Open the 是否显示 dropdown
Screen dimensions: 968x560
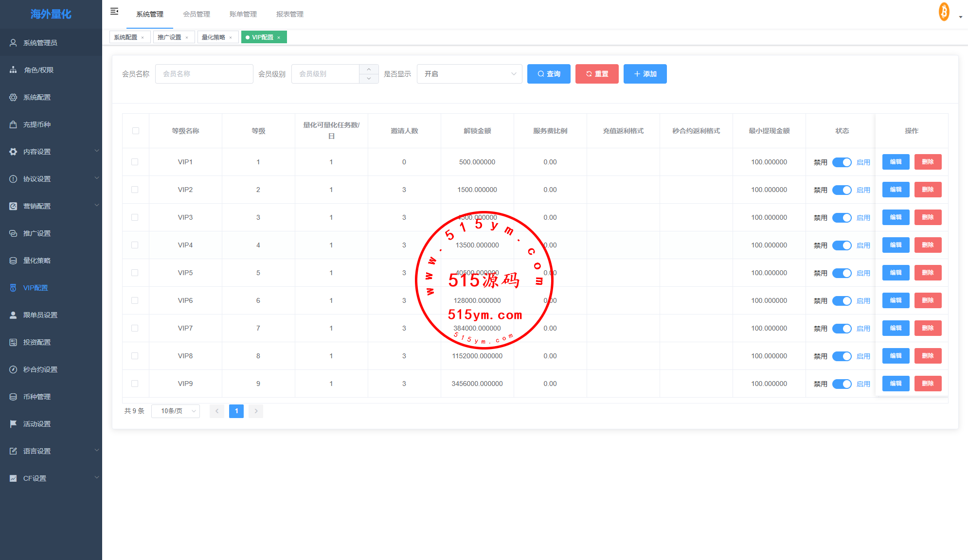[469, 74]
